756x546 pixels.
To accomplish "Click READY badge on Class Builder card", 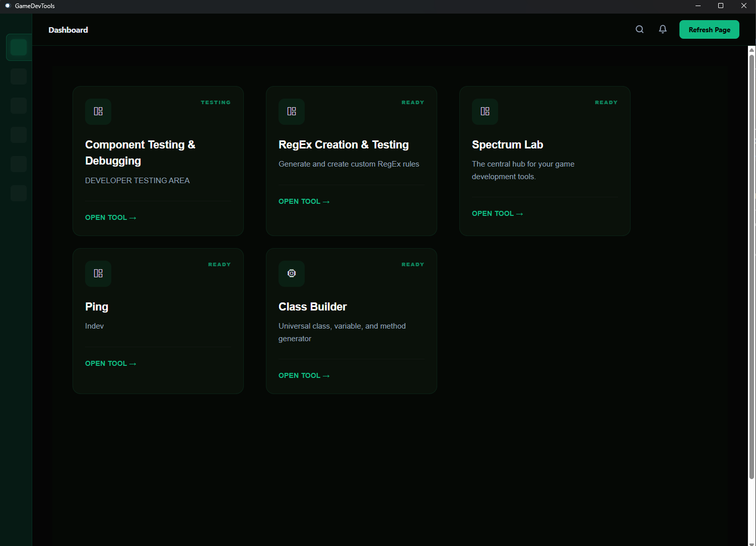I will pyautogui.click(x=413, y=264).
